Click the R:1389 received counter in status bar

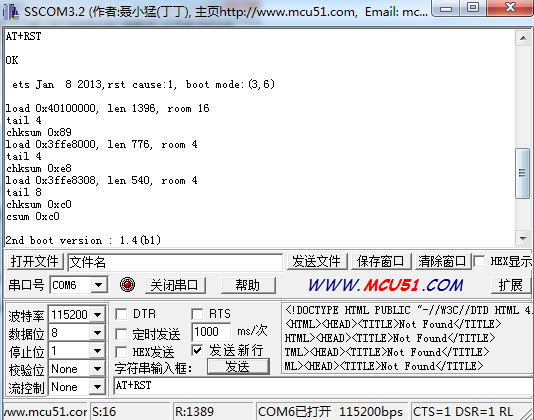point(213,412)
